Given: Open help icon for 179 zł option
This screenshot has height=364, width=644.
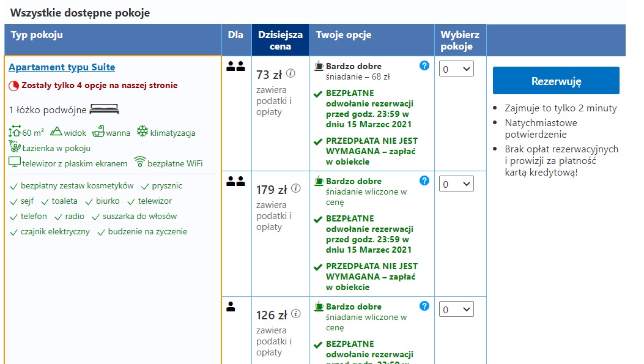Looking at the screenshot, I should click(x=424, y=180).
